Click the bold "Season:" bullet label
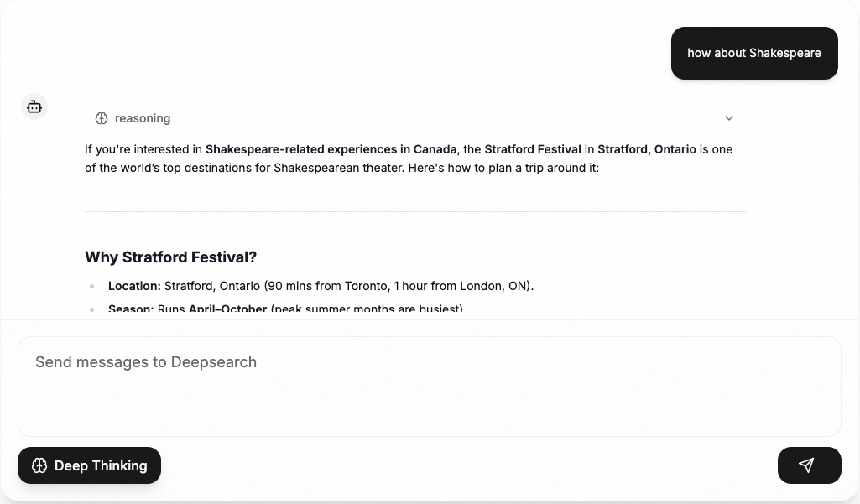 (131, 309)
